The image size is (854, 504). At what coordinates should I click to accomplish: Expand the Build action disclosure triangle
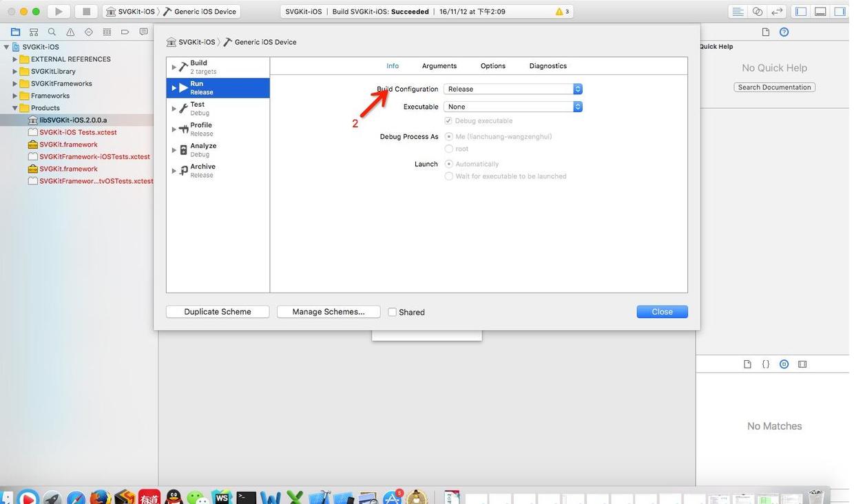click(x=174, y=67)
